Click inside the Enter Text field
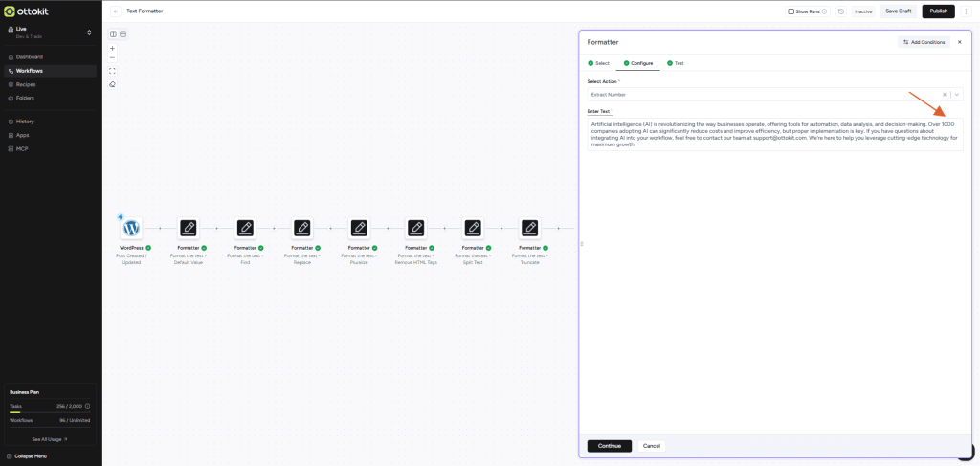980x466 pixels. point(774,134)
